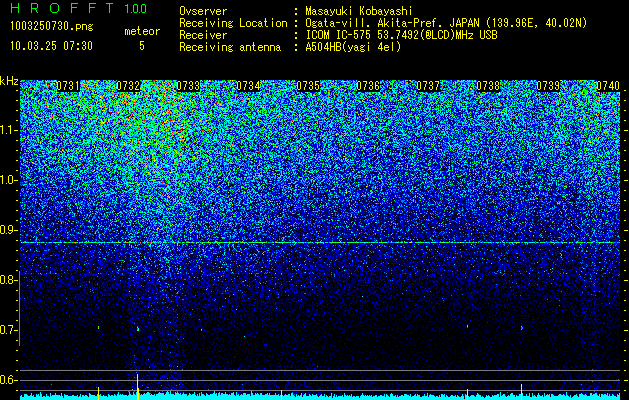Select the filename 1003250730.png

(51, 26)
